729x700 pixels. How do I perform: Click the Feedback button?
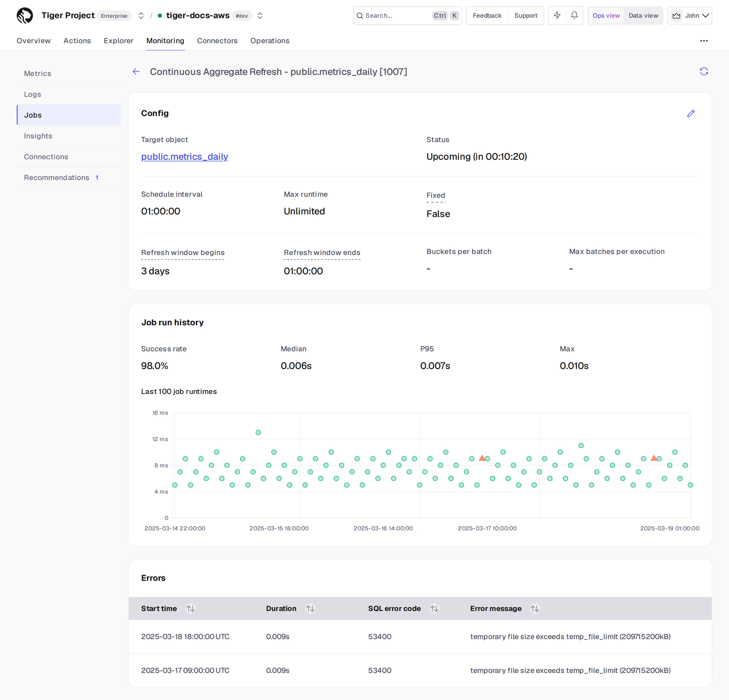coord(487,16)
